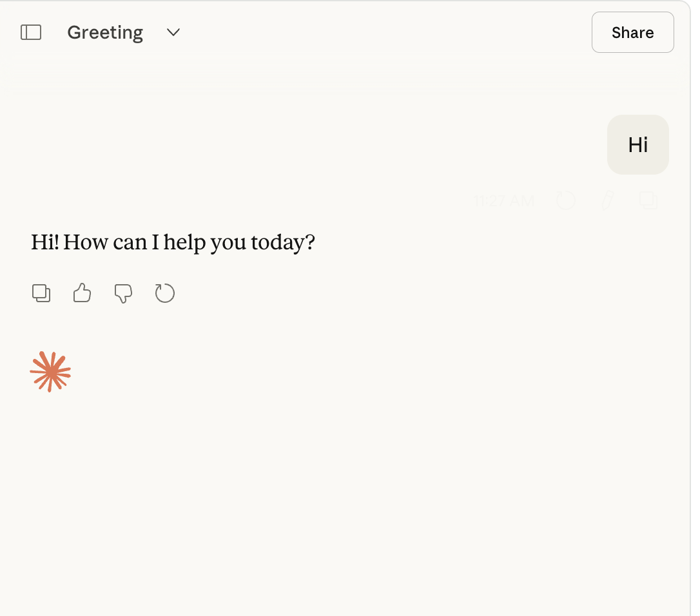
Task: Share this conversation
Action: [x=632, y=32]
